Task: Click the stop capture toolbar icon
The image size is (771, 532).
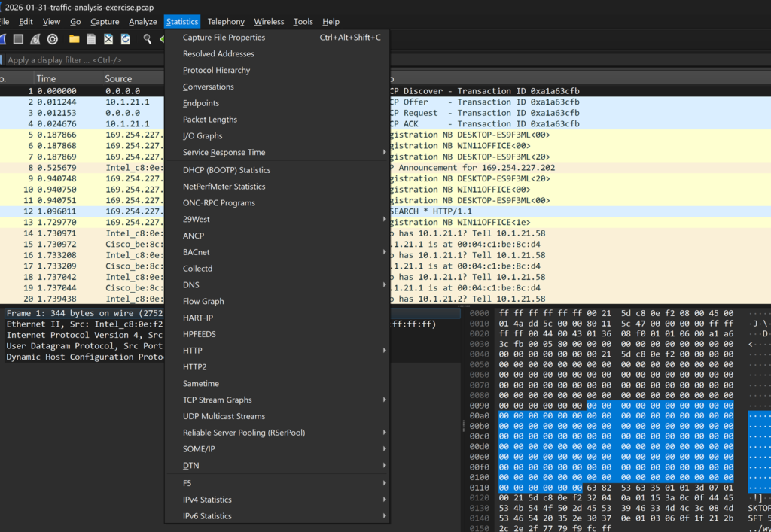Action: [18, 39]
